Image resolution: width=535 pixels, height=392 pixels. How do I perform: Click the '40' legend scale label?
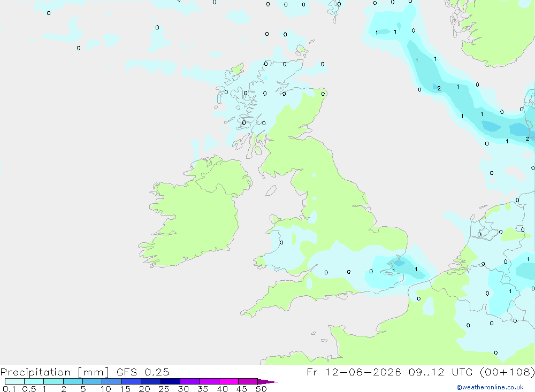[223, 389]
